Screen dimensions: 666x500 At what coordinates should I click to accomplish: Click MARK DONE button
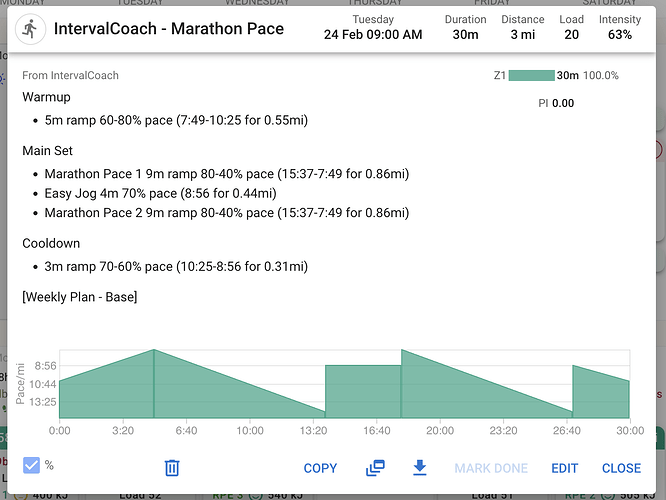point(491,468)
